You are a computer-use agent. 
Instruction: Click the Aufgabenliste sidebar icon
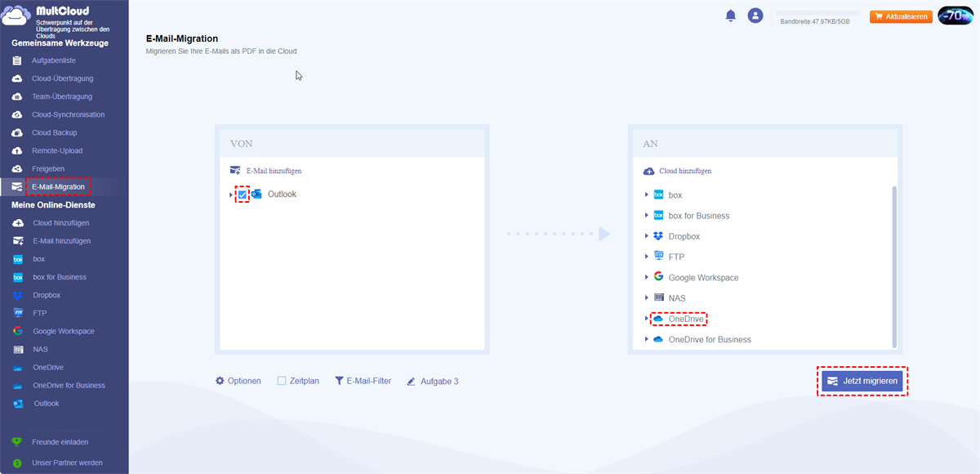pyautogui.click(x=17, y=61)
